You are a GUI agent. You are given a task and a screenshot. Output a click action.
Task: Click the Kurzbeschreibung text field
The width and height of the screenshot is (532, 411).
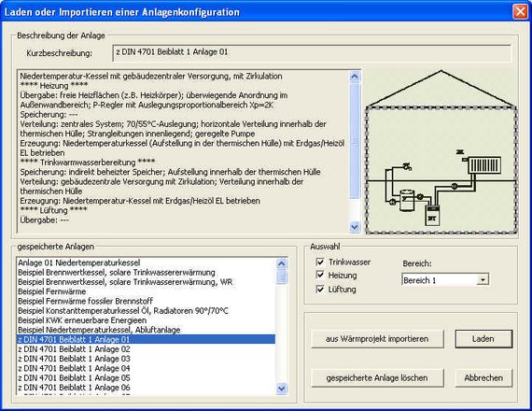[x=312, y=53]
